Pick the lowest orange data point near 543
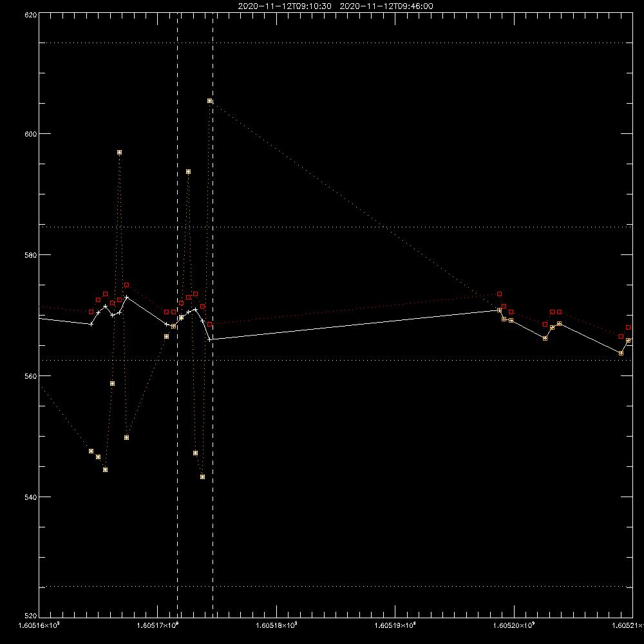Image resolution: width=644 pixels, height=644 pixels. point(202,477)
